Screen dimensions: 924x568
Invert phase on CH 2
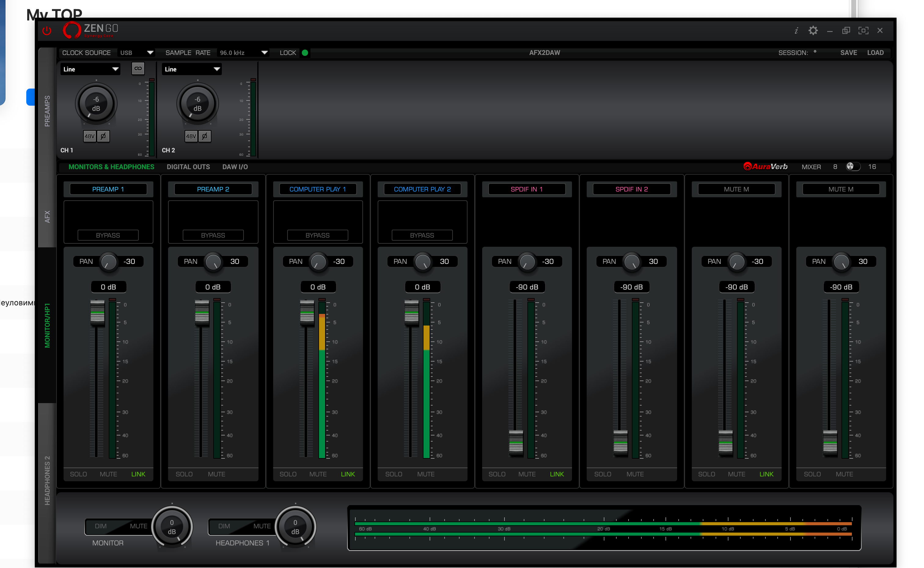pyautogui.click(x=204, y=136)
